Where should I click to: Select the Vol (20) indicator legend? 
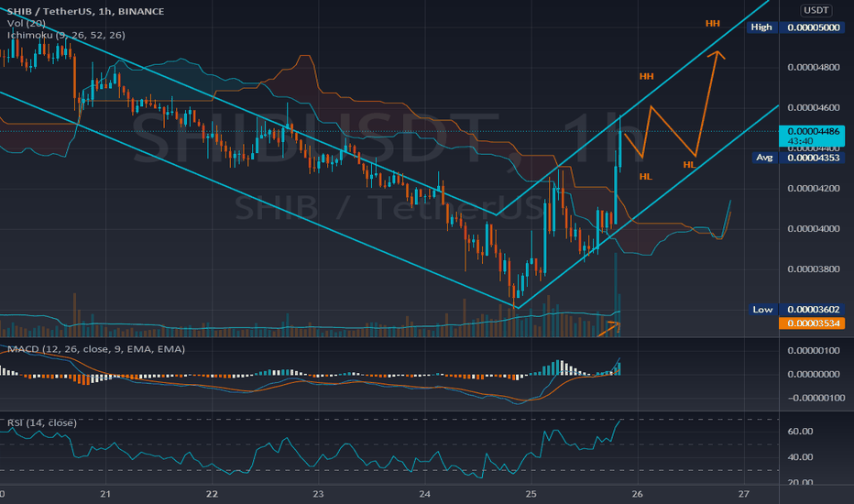pos(27,23)
